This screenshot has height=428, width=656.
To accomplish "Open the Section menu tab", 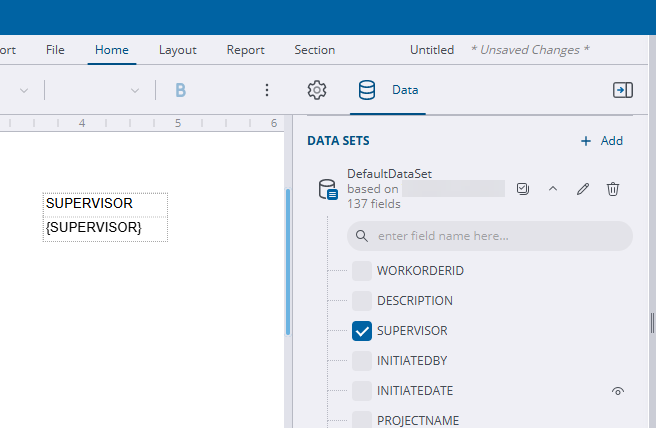I will (x=314, y=50).
